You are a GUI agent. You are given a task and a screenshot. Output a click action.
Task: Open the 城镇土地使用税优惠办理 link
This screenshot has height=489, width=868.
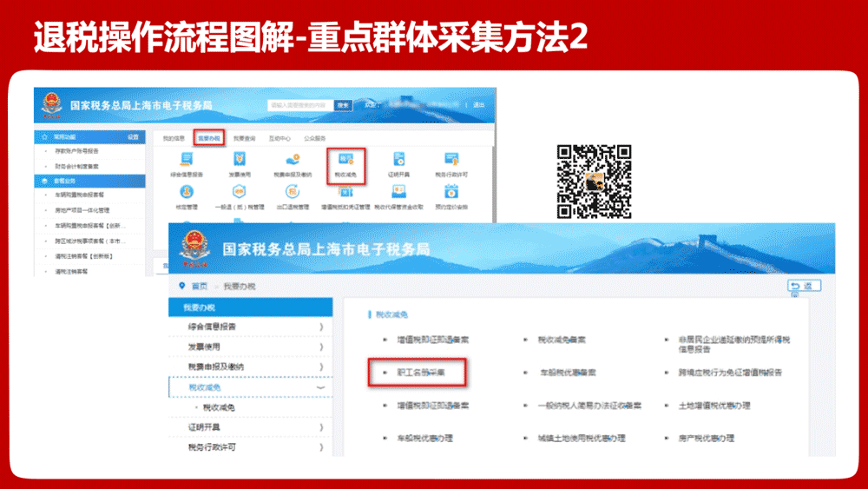tap(582, 438)
